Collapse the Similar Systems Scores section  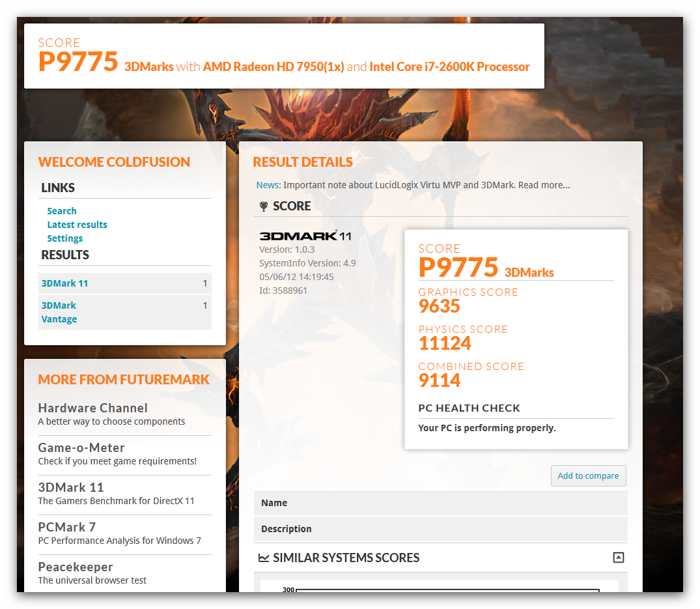(x=619, y=557)
